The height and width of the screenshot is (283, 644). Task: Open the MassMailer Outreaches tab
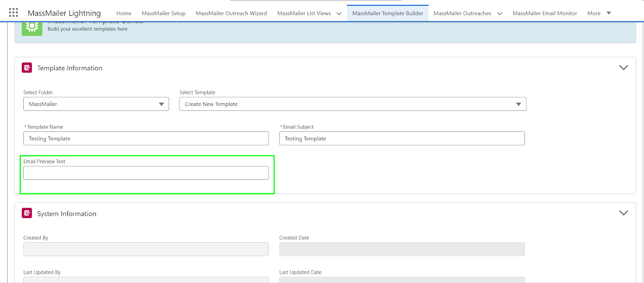462,13
